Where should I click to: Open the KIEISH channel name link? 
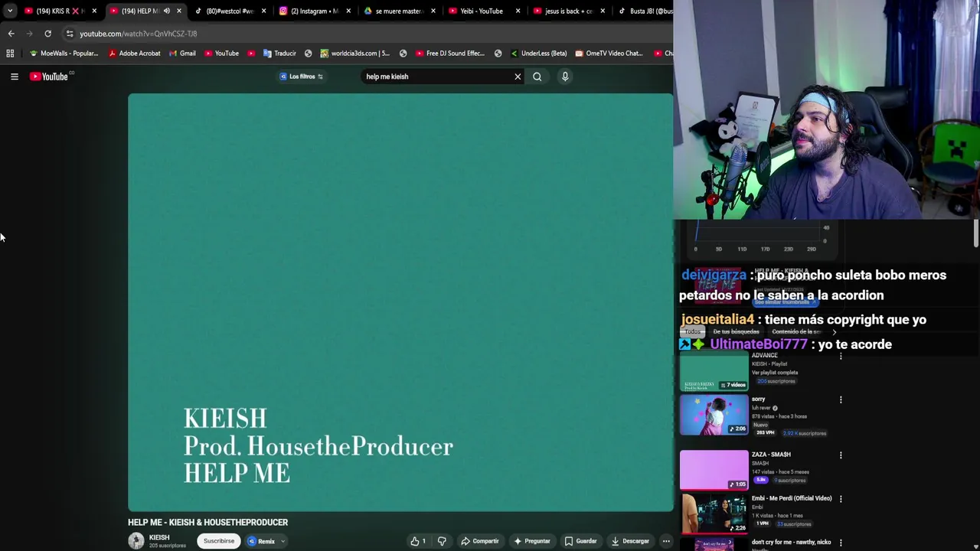click(159, 538)
